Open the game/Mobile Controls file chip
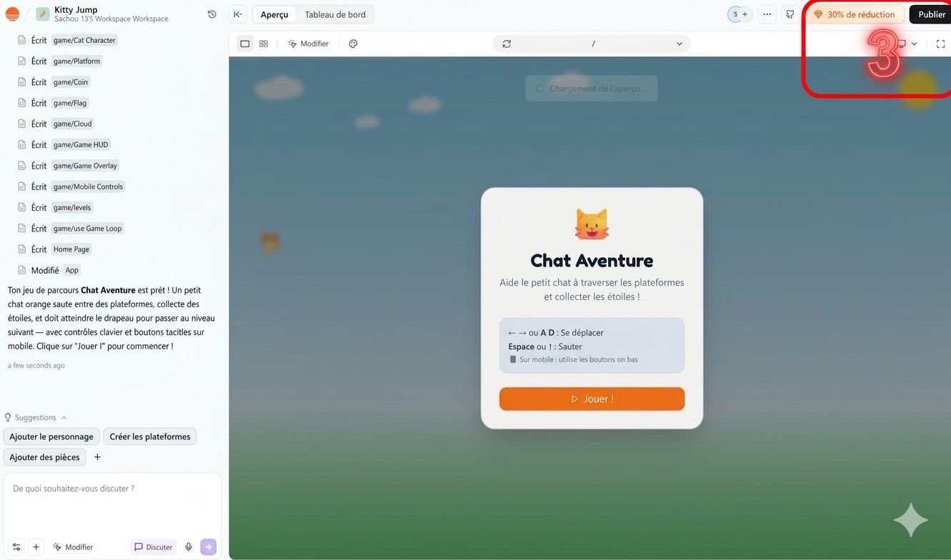 pos(88,186)
